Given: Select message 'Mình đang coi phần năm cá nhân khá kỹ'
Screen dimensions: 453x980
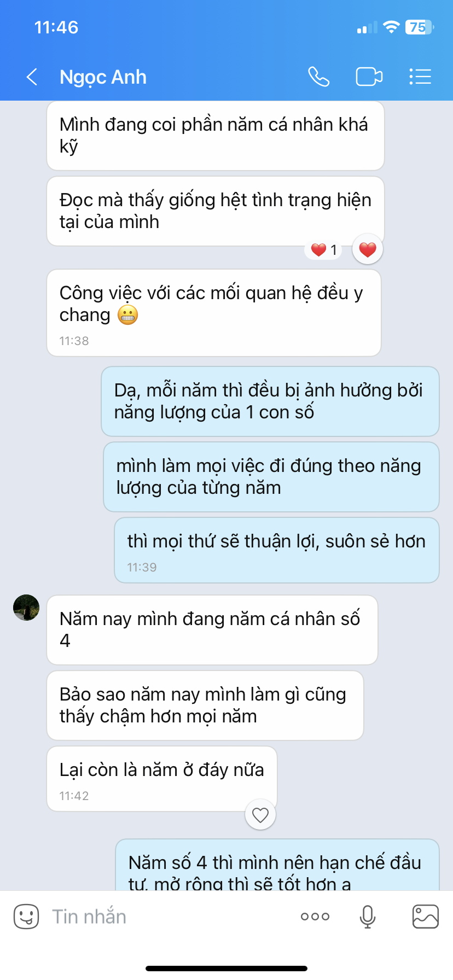Looking at the screenshot, I should (216, 136).
